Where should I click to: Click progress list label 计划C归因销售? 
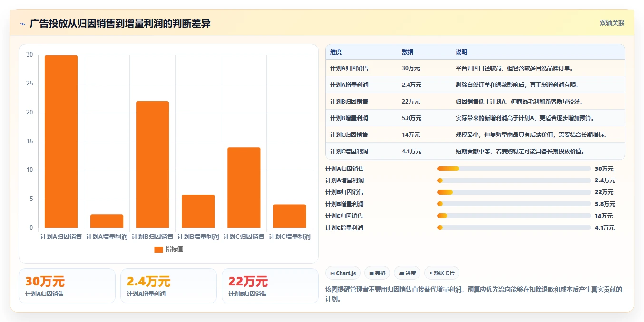[344, 216]
